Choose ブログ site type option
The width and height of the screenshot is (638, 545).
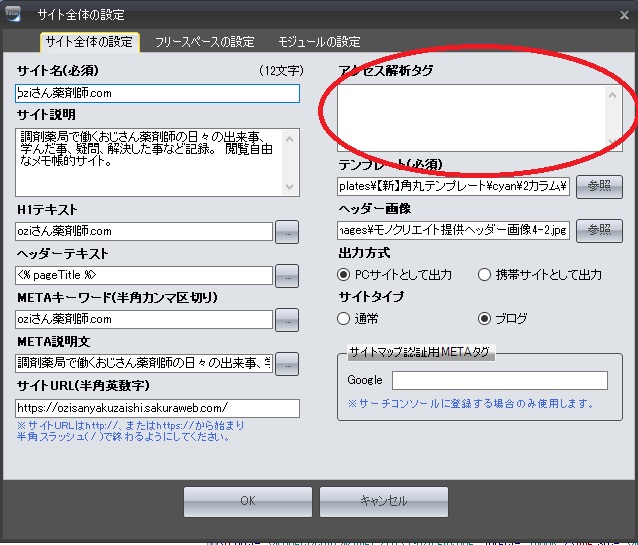tap(485, 319)
